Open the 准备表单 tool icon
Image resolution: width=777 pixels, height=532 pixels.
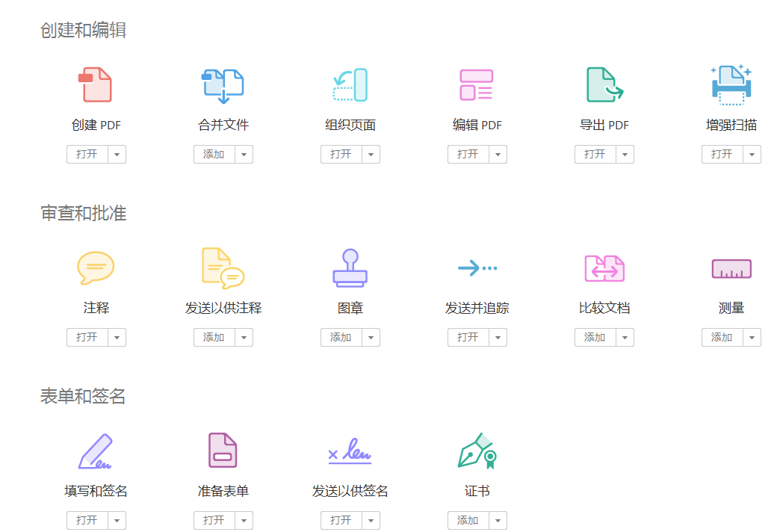tap(223, 450)
